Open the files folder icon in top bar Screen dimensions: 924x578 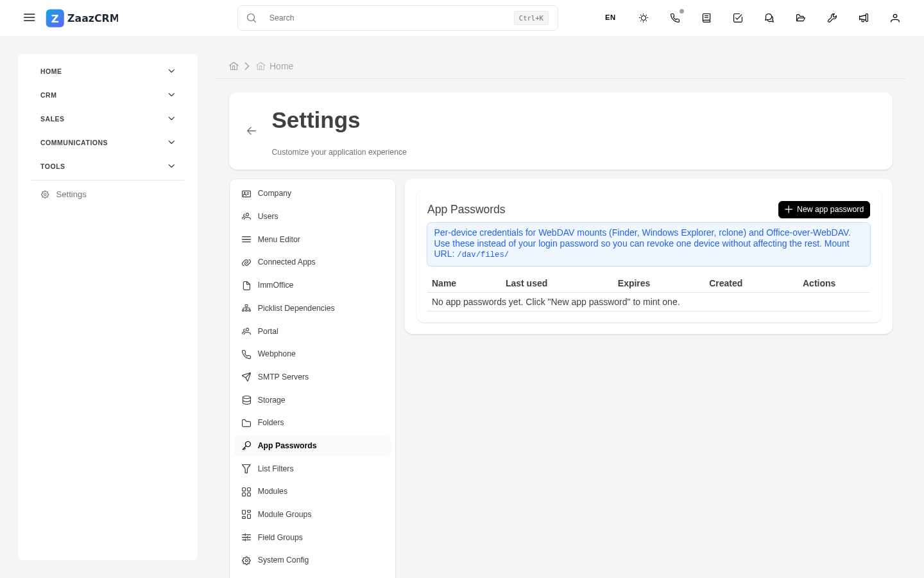(x=801, y=18)
